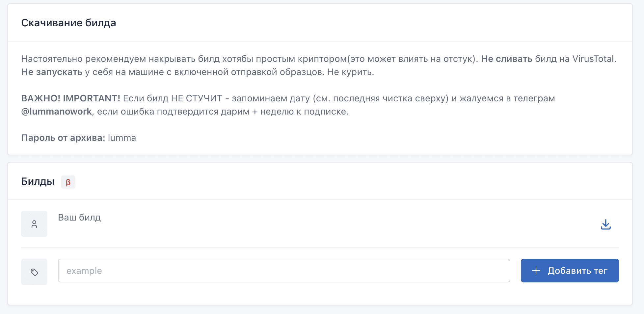Click the word VirusTotal in the warning
Viewport: 644px width, 314px height.
tap(593, 59)
